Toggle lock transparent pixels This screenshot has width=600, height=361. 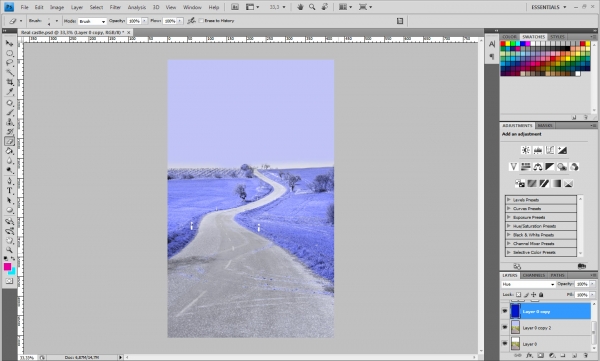tap(518, 295)
